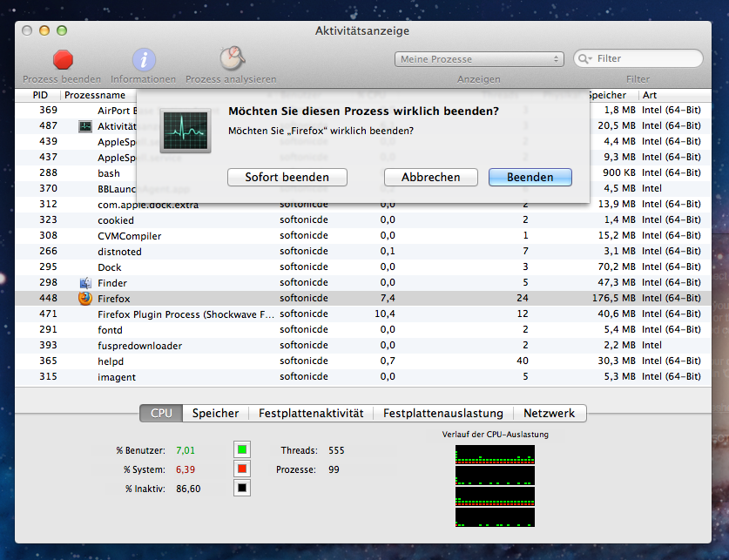This screenshot has width=729, height=560.
Task: Open the Festplattenauslastung tab
Action: click(443, 413)
